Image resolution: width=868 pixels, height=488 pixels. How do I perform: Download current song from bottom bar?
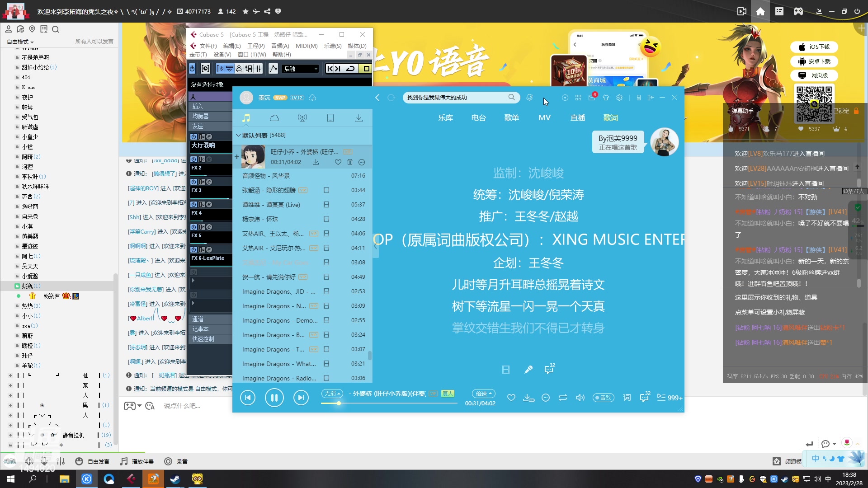point(528,398)
